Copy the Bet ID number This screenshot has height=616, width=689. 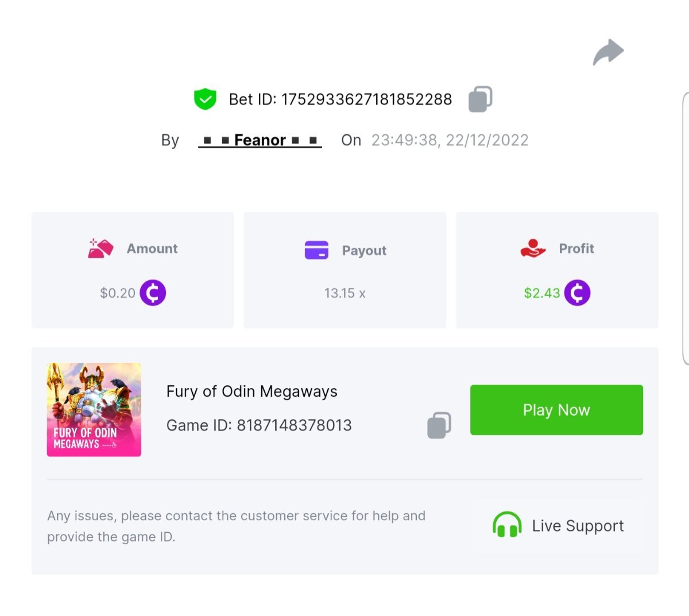tap(481, 99)
